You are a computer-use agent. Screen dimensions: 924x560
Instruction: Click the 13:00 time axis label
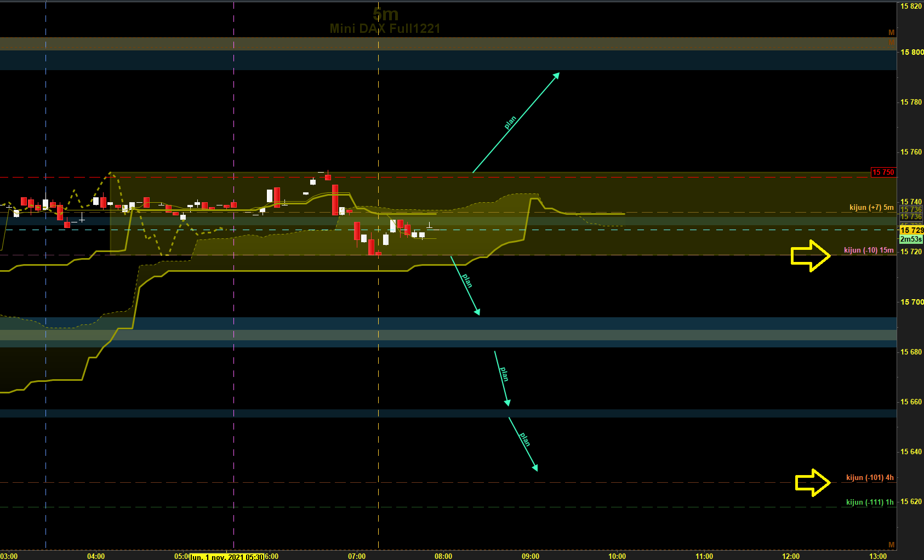click(878, 556)
